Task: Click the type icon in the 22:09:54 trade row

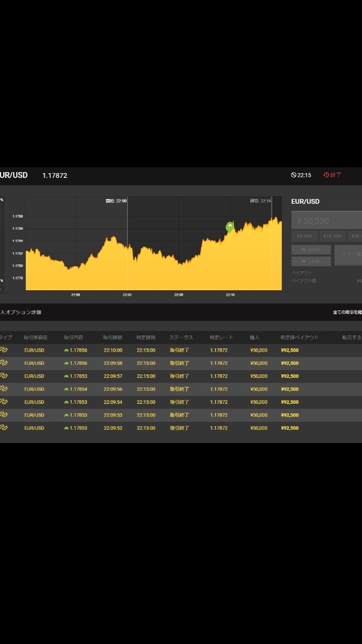Action: 4,402
